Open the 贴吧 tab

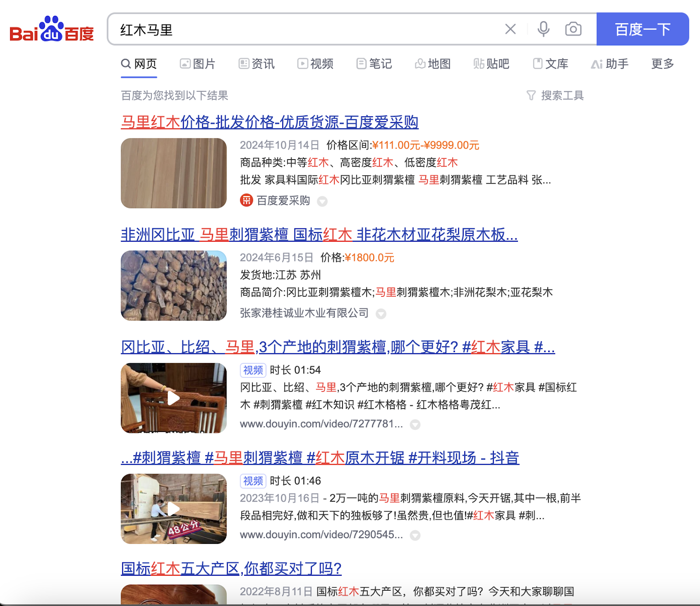click(491, 64)
